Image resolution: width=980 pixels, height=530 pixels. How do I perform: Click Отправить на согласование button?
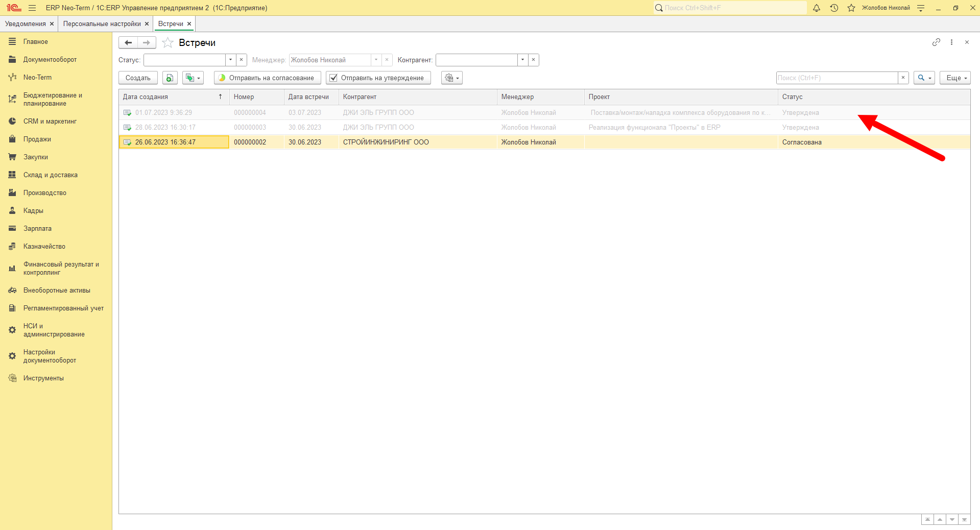[x=268, y=78]
